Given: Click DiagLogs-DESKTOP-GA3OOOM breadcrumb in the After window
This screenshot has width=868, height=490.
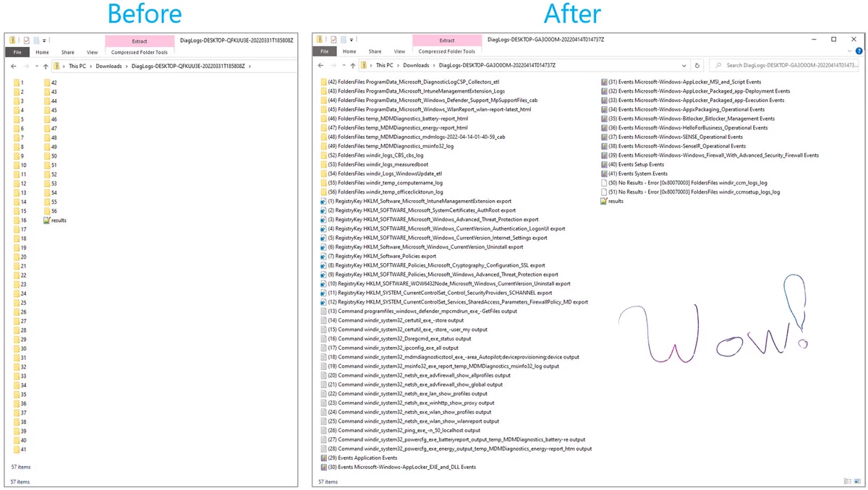Looking at the screenshot, I should click(497, 65).
